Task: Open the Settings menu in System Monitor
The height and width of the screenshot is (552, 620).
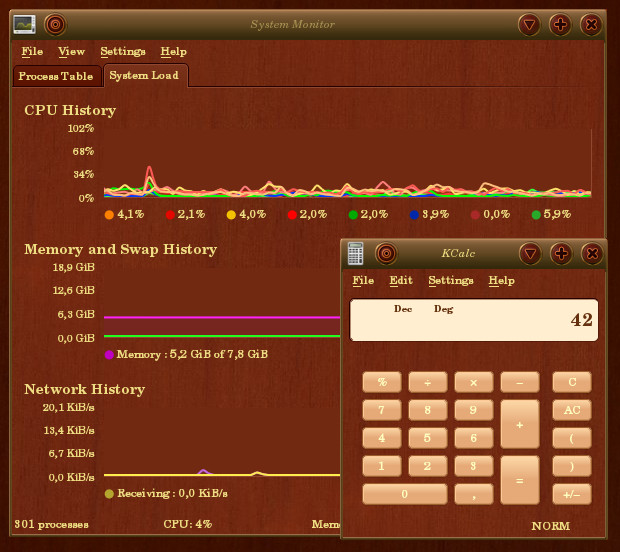Action: (x=123, y=51)
